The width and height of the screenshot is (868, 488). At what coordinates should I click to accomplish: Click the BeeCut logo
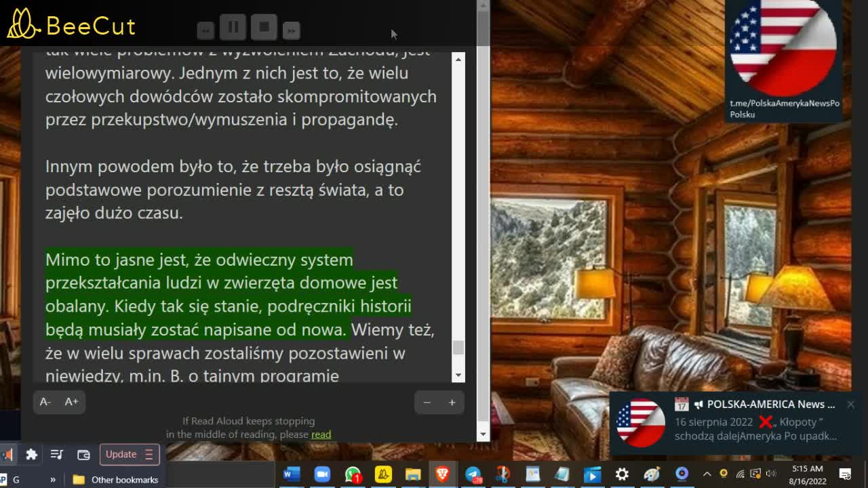click(71, 25)
